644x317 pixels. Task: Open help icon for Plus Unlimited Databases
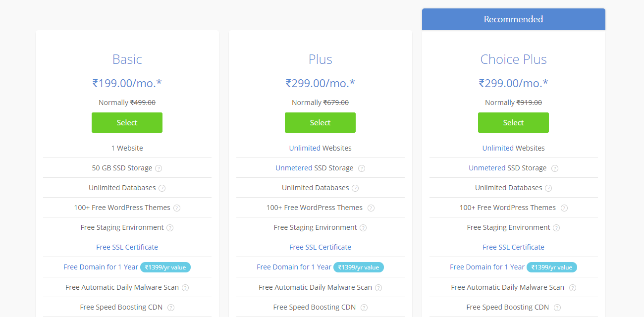355,188
